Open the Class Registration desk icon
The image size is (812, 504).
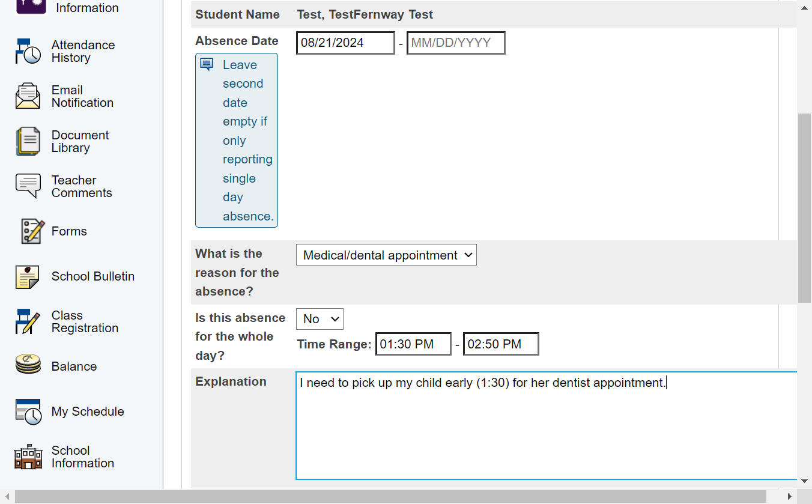point(28,321)
